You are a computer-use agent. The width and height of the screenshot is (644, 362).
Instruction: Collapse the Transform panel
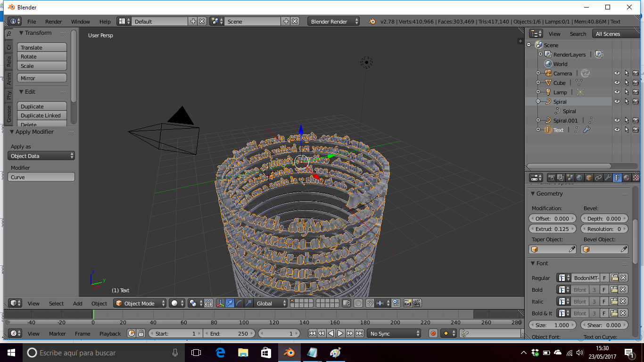[x=21, y=33]
